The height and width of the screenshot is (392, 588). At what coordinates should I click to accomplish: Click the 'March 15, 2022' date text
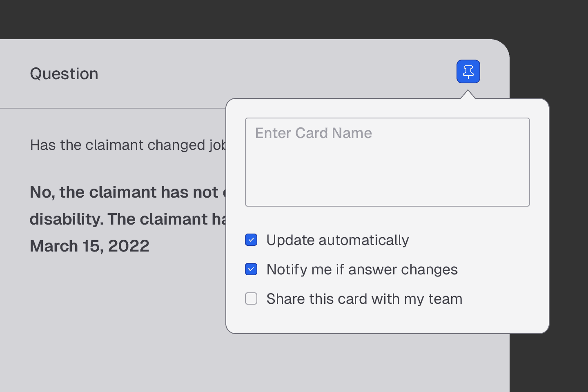(89, 246)
